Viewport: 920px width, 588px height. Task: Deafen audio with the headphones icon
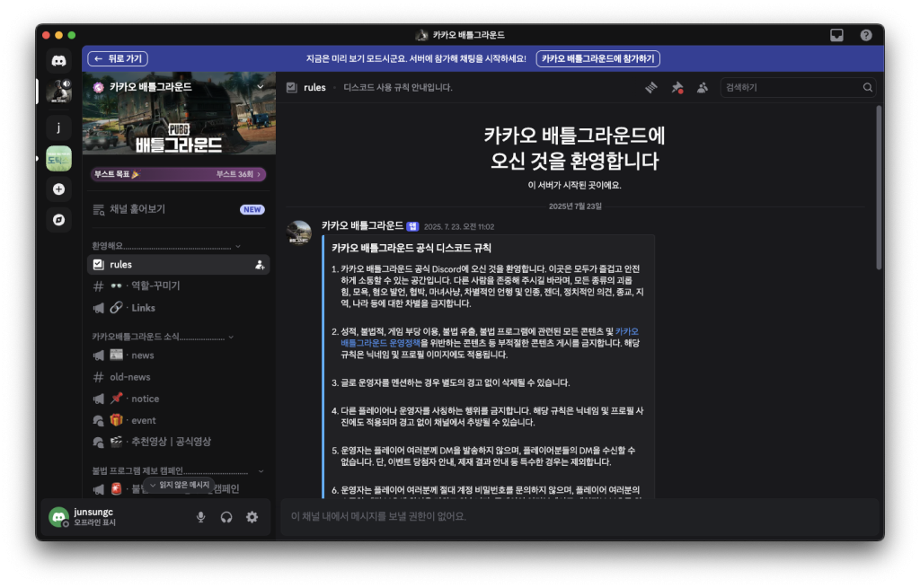pos(226,517)
